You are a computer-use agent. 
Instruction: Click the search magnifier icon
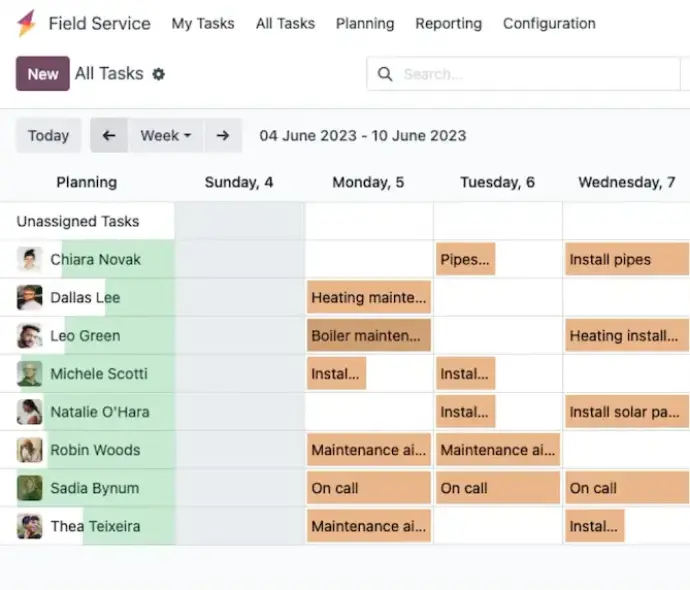point(385,74)
